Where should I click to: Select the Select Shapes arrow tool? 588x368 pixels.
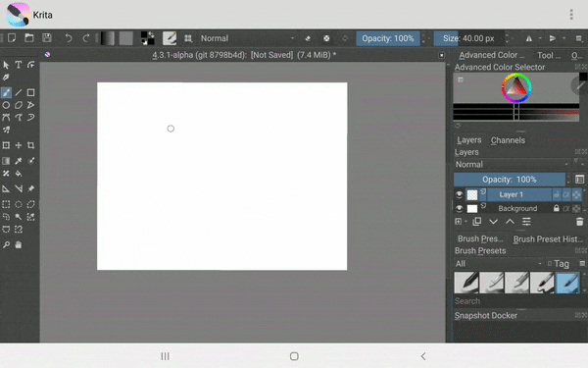pos(6,65)
